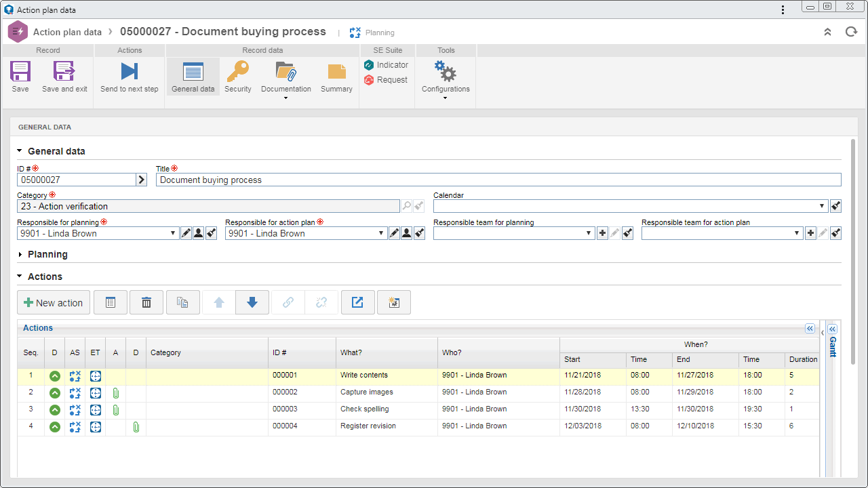Sort by the Who? column header
The width and height of the screenshot is (868, 488).
tap(498, 352)
